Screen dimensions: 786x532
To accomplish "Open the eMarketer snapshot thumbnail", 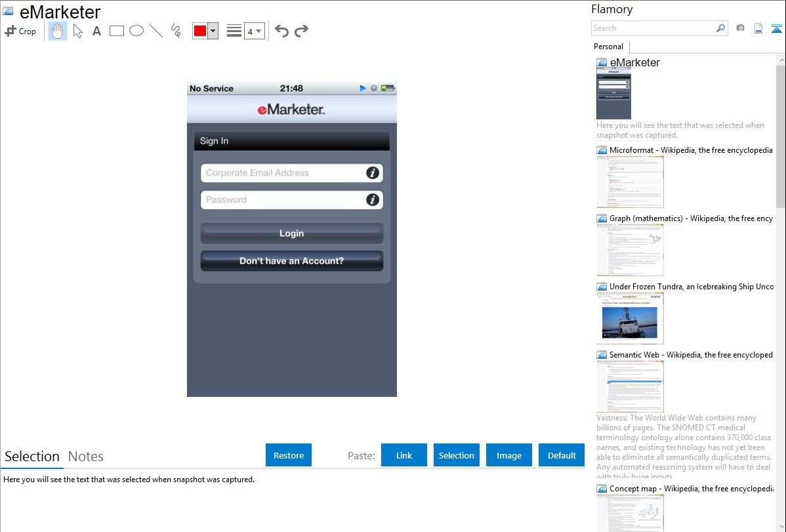I will pyautogui.click(x=613, y=93).
